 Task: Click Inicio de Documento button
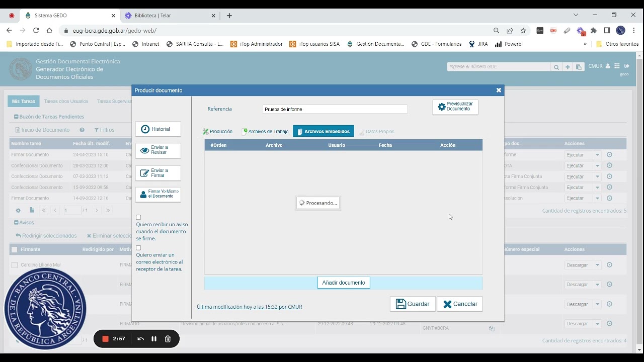point(42,130)
